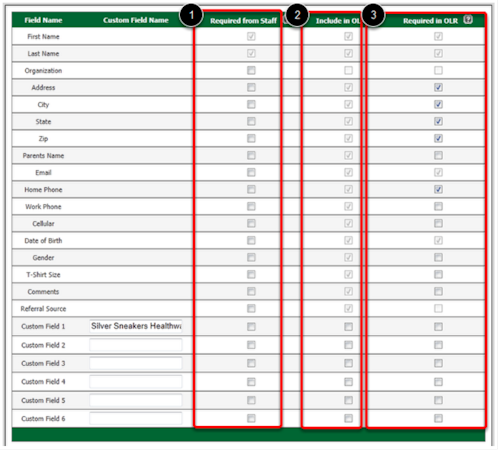The image size is (499, 450).
Task: Enable Required from Staff for Email
Action: pyautogui.click(x=251, y=172)
